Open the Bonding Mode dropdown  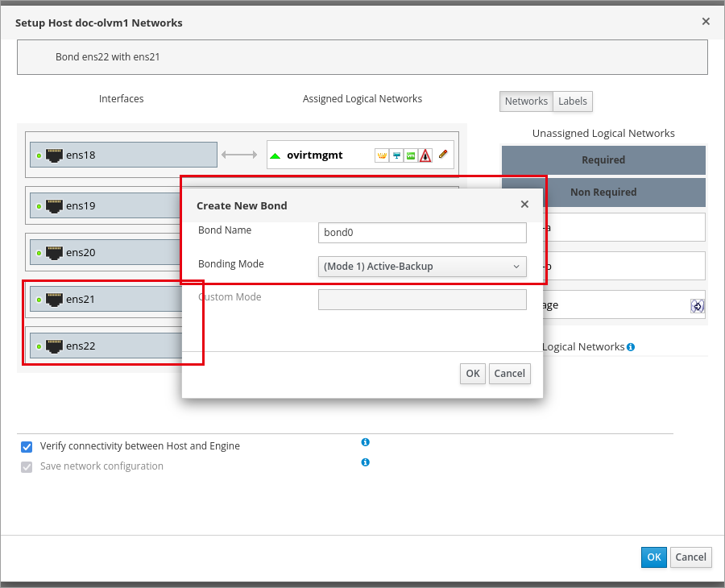[422, 267]
